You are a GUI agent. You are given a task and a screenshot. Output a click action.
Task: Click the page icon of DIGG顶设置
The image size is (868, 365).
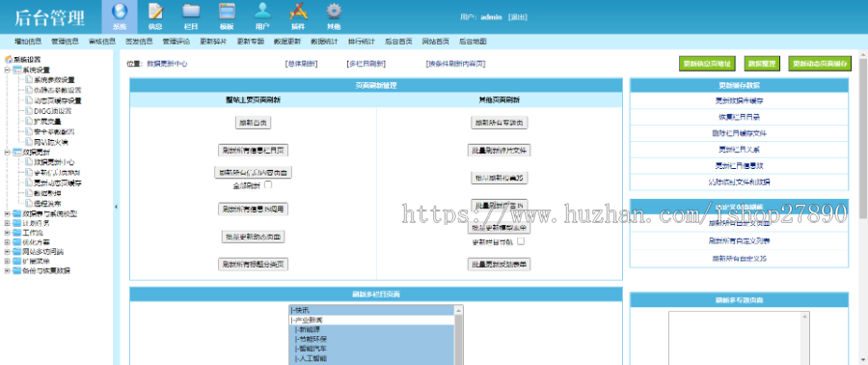(29, 111)
